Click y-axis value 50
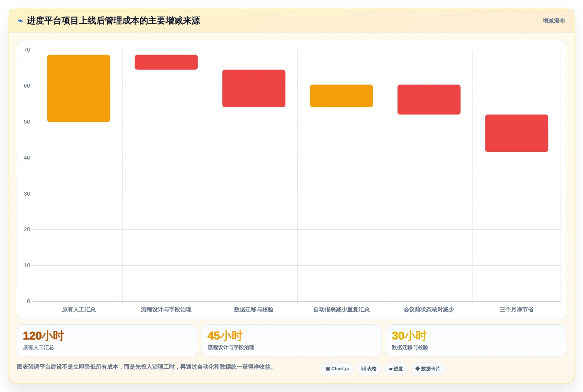 (27, 122)
